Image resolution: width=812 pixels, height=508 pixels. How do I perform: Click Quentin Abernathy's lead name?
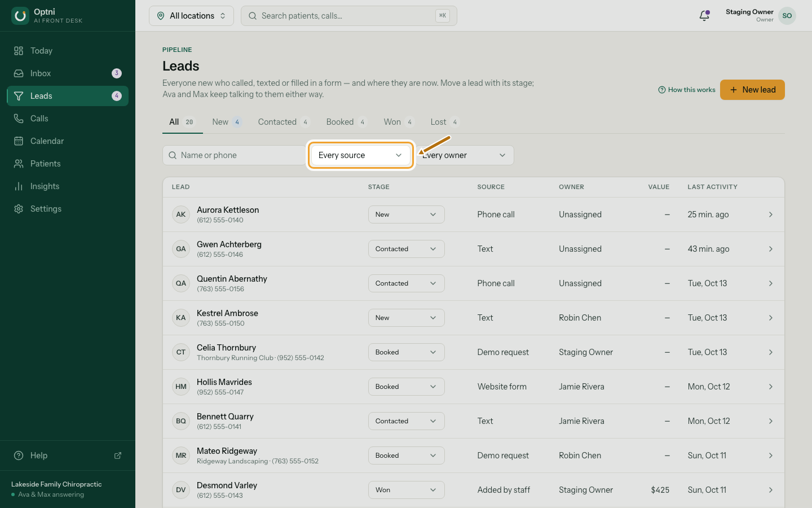(x=232, y=279)
